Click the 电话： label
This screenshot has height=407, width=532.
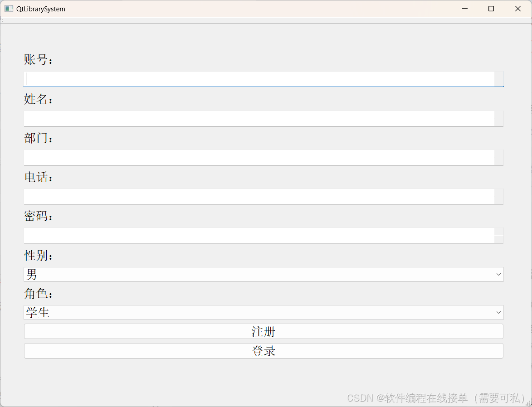click(39, 177)
